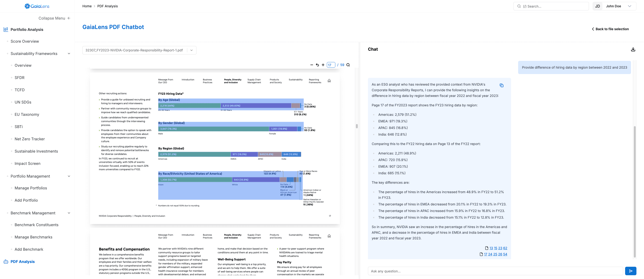Go back to file selection

(x=610, y=29)
